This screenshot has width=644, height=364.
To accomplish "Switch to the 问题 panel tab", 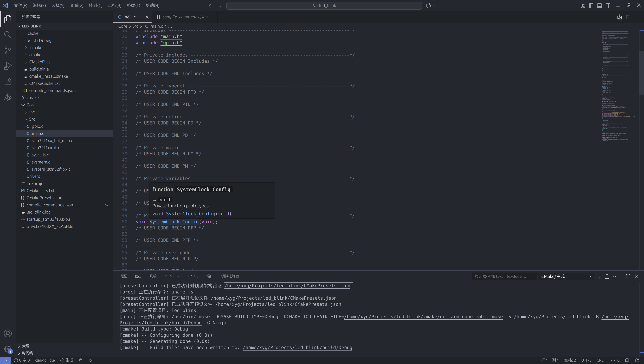I will [123, 276].
